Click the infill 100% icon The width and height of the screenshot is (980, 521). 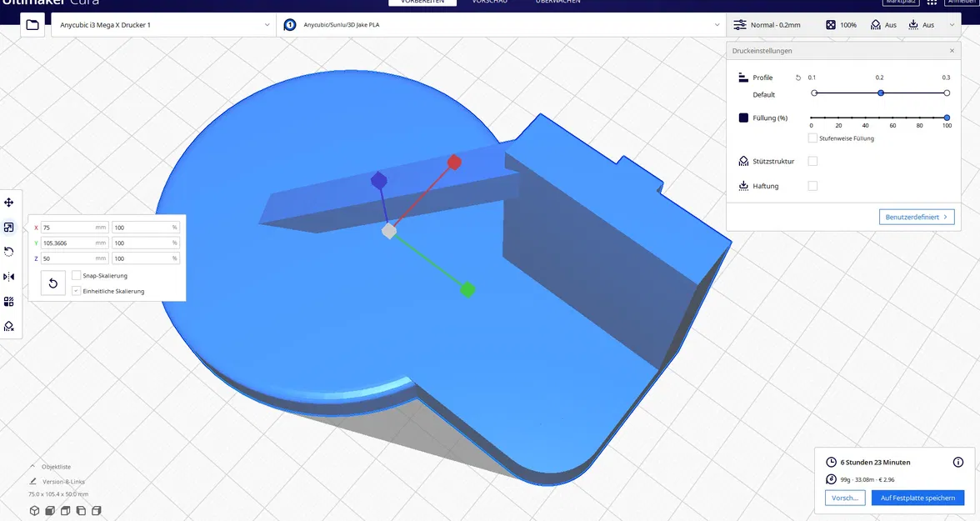point(831,25)
